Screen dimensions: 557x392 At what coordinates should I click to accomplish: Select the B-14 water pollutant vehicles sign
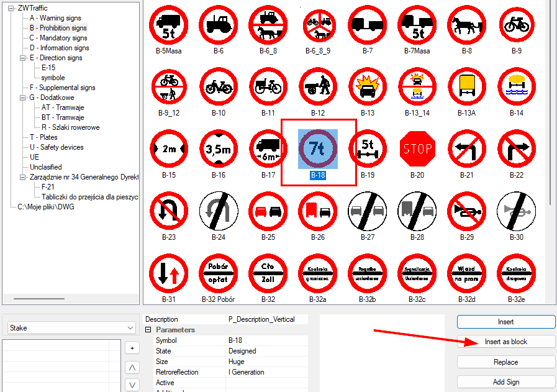coord(517,87)
